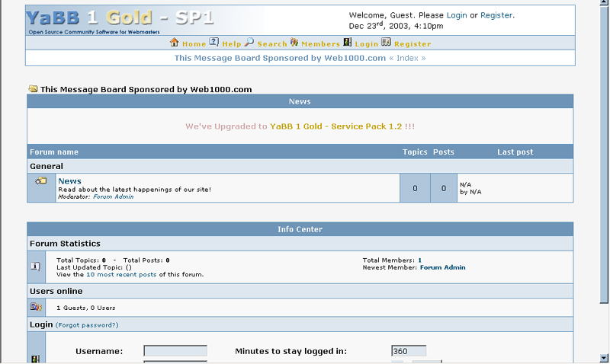Image resolution: width=610 pixels, height=364 pixels.
Task: Click the Login door icon in navigation bar
Action: 348,42
